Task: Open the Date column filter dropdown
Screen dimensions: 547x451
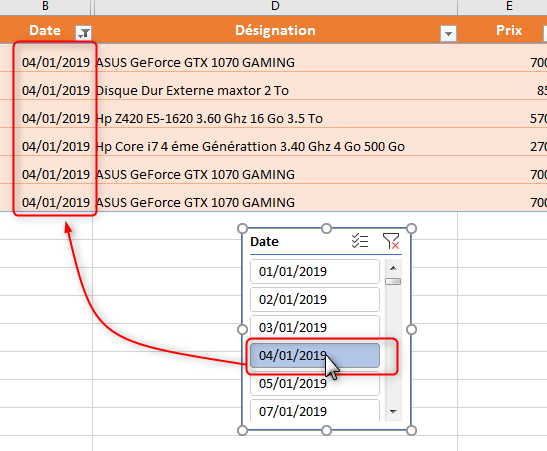Action: 83,33
